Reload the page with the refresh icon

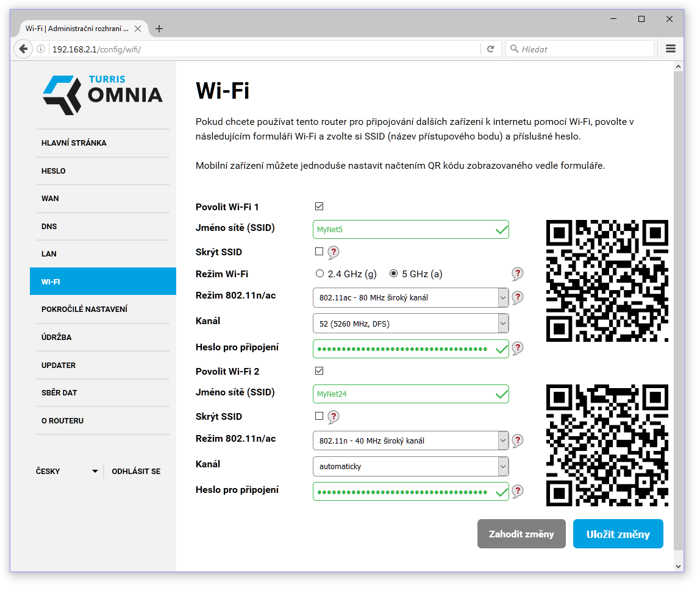491,49
